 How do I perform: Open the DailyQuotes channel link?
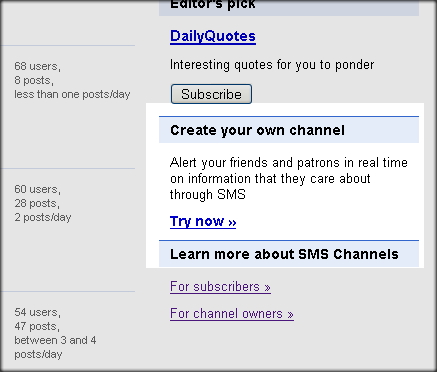[x=213, y=36]
